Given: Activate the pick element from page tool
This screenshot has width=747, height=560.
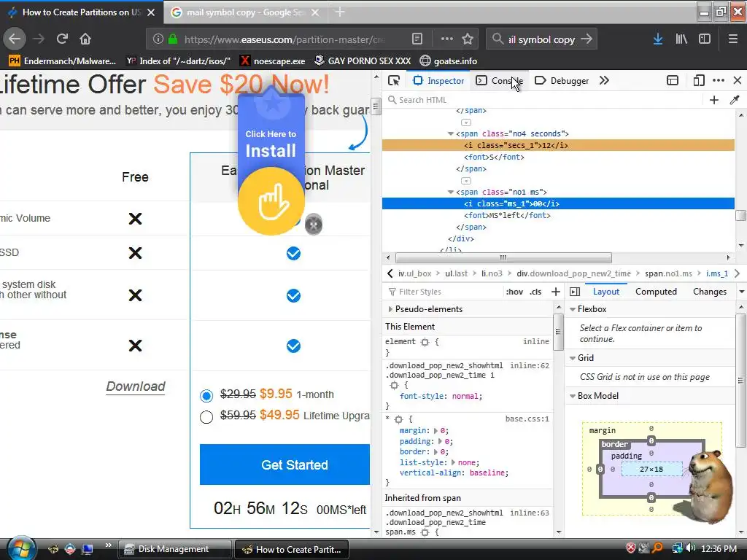Looking at the screenshot, I should click(x=394, y=80).
